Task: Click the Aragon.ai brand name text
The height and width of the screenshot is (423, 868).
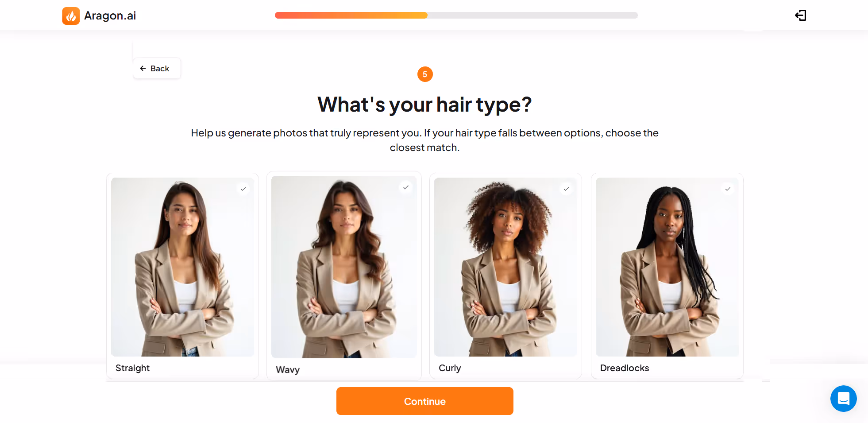Action: pyautogui.click(x=110, y=16)
